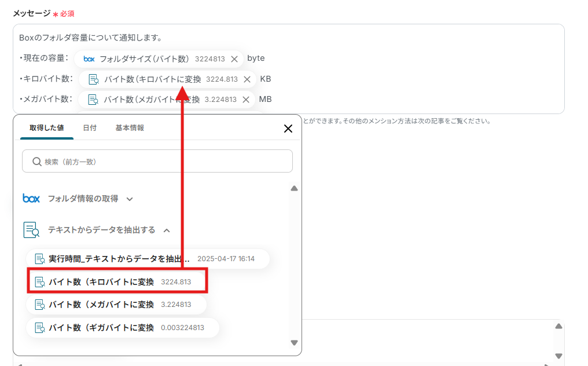
Task: Click the Box logo in フォルダサイズ chip
Action: pyautogui.click(x=89, y=59)
